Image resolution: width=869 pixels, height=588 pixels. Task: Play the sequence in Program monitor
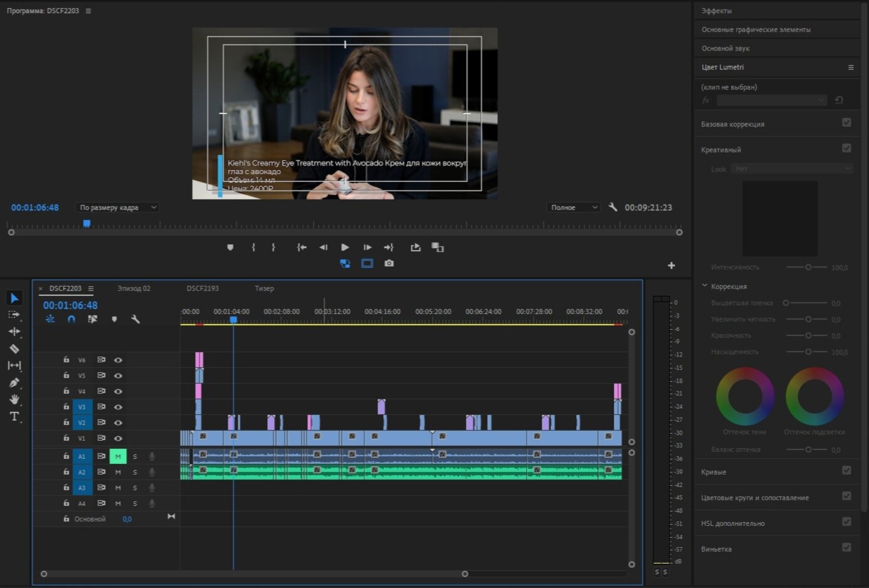[x=345, y=248]
